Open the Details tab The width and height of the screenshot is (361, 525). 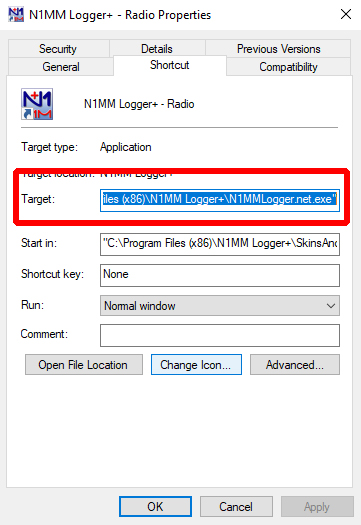pos(157,49)
